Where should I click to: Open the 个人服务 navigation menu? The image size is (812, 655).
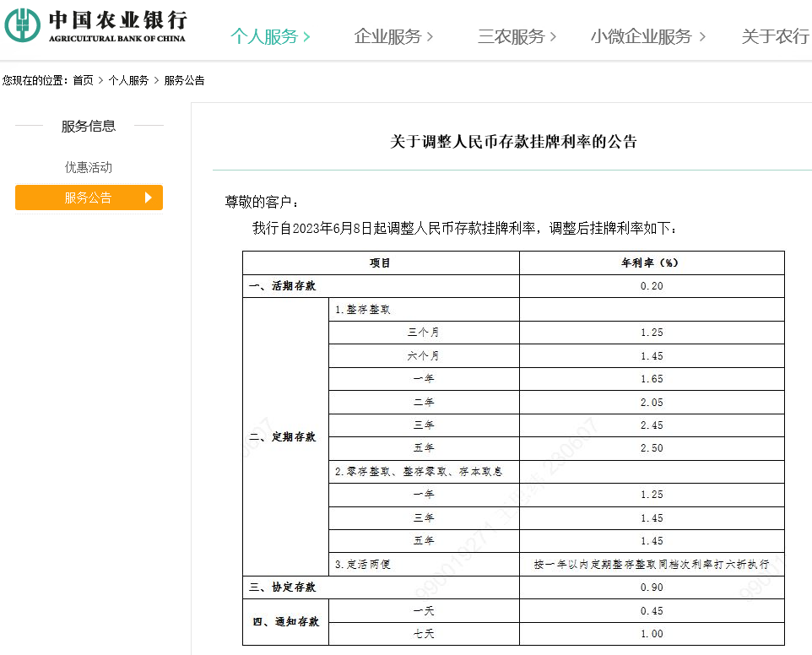click(263, 37)
